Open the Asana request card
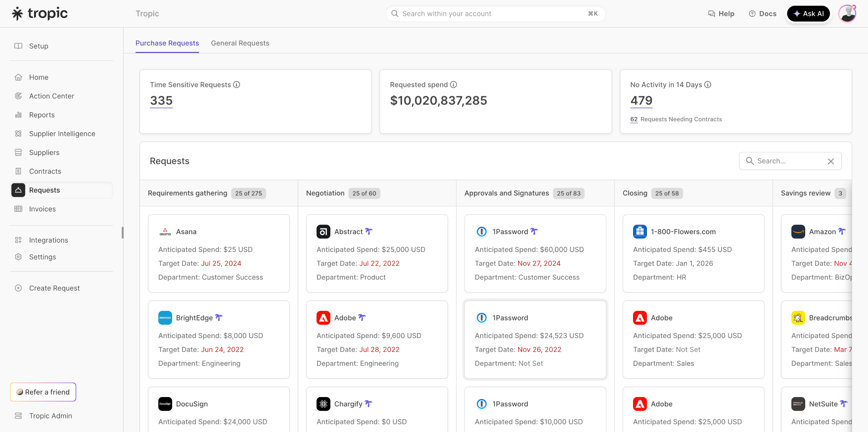The width and height of the screenshot is (868, 432). pyautogui.click(x=219, y=253)
